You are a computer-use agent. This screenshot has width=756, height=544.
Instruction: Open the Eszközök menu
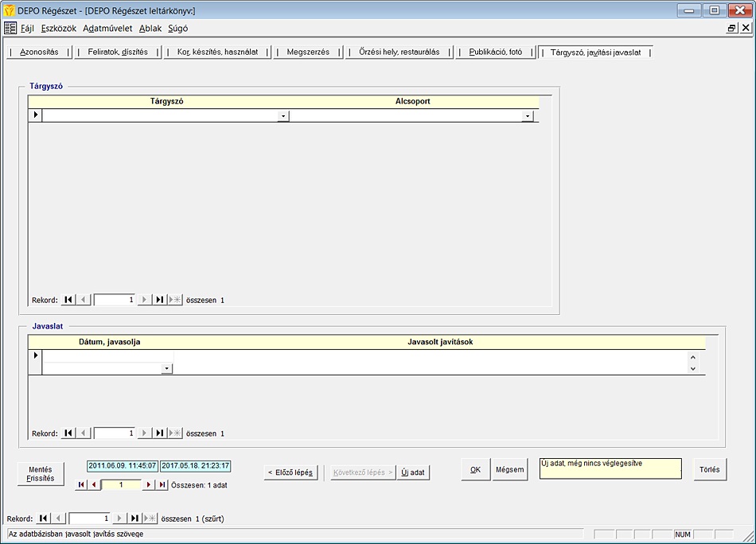pos(59,28)
